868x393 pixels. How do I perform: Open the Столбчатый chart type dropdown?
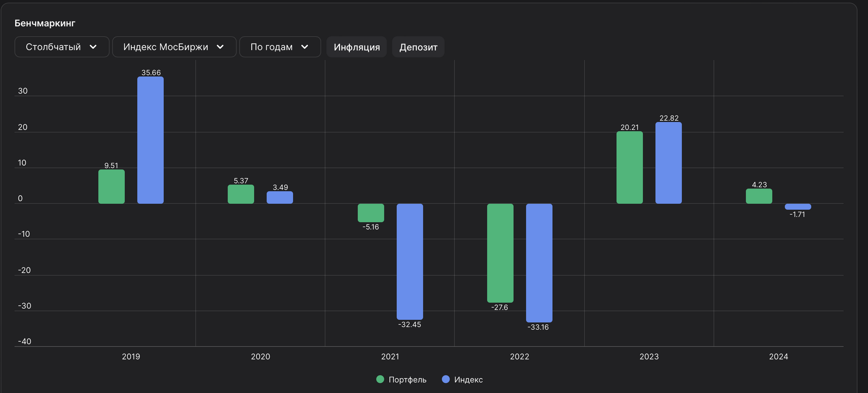pyautogui.click(x=62, y=47)
